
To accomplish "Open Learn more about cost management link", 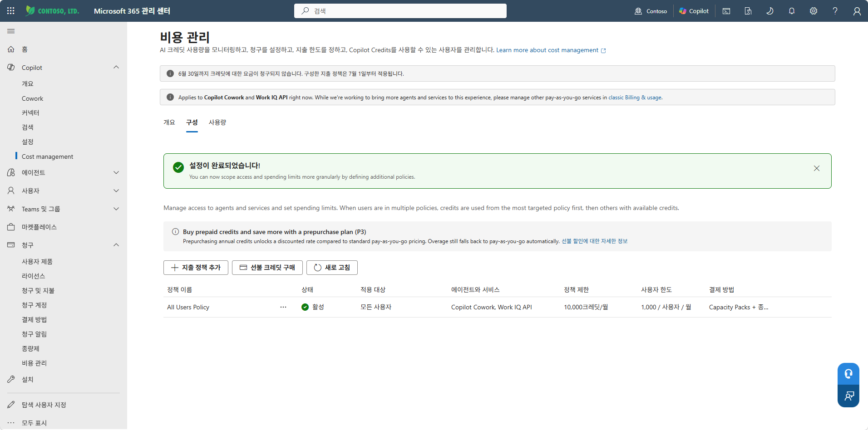I will 551,50.
